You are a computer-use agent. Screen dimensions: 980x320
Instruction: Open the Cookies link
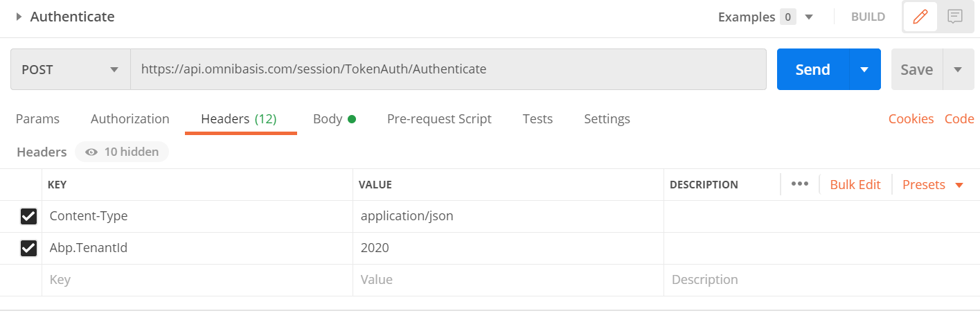(x=911, y=119)
